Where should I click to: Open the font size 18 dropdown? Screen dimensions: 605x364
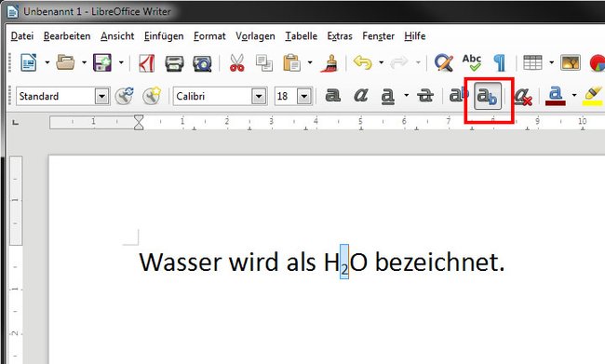(304, 96)
